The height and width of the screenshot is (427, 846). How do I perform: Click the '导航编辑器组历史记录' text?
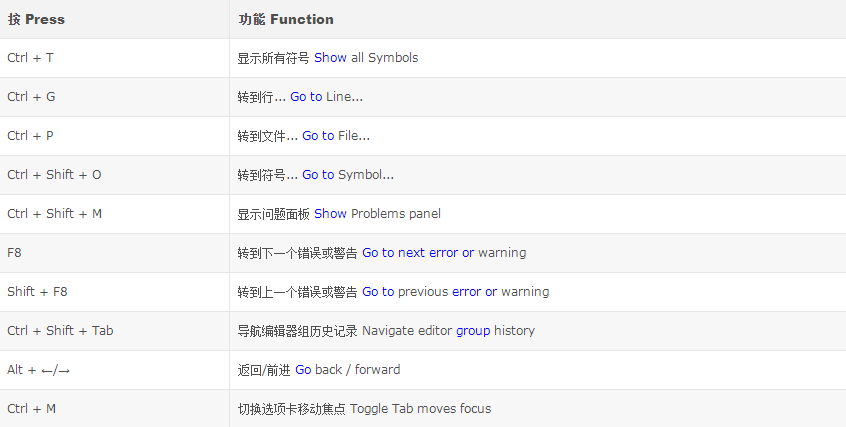tap(297, 330)
